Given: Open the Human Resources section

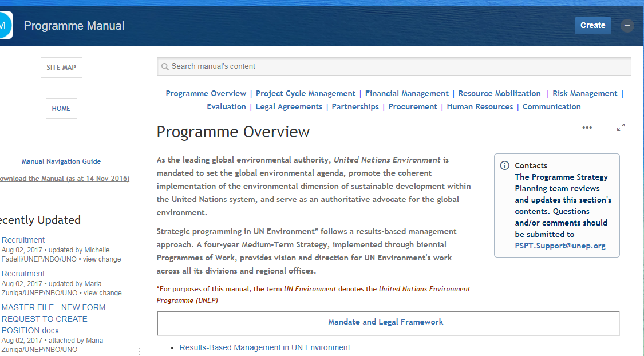Looking at the screenshot, I should [x=480, y=107].
